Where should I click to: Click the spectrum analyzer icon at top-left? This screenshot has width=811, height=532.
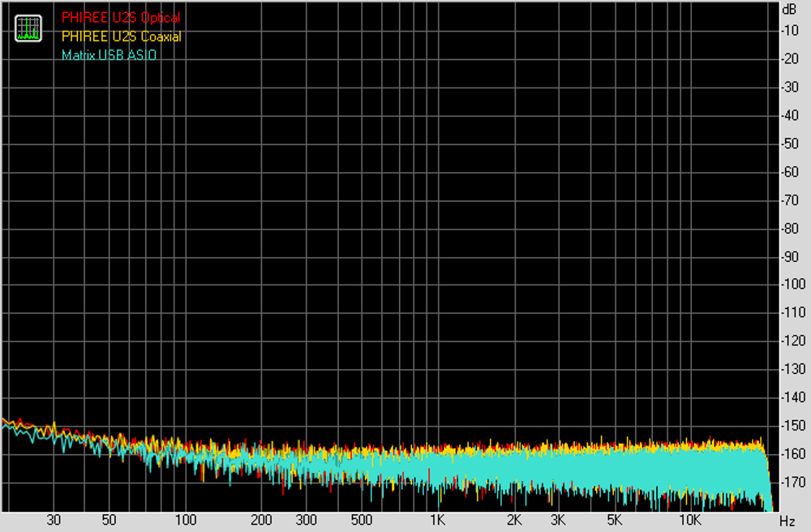28,28
